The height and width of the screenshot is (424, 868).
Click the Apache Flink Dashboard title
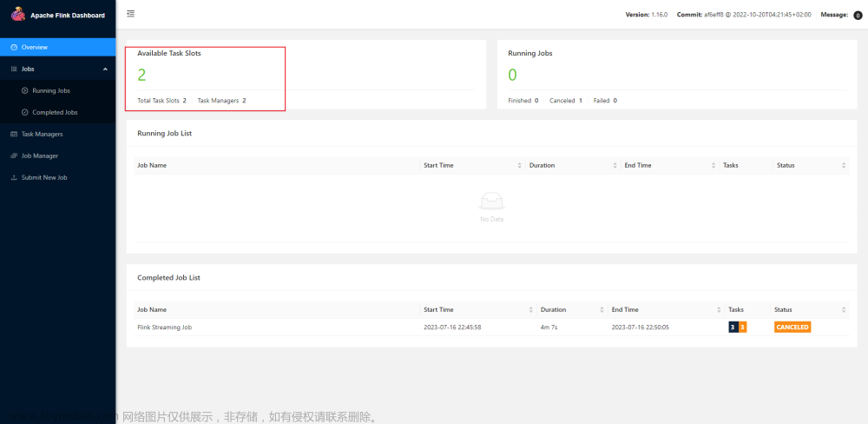pos(68,16)
